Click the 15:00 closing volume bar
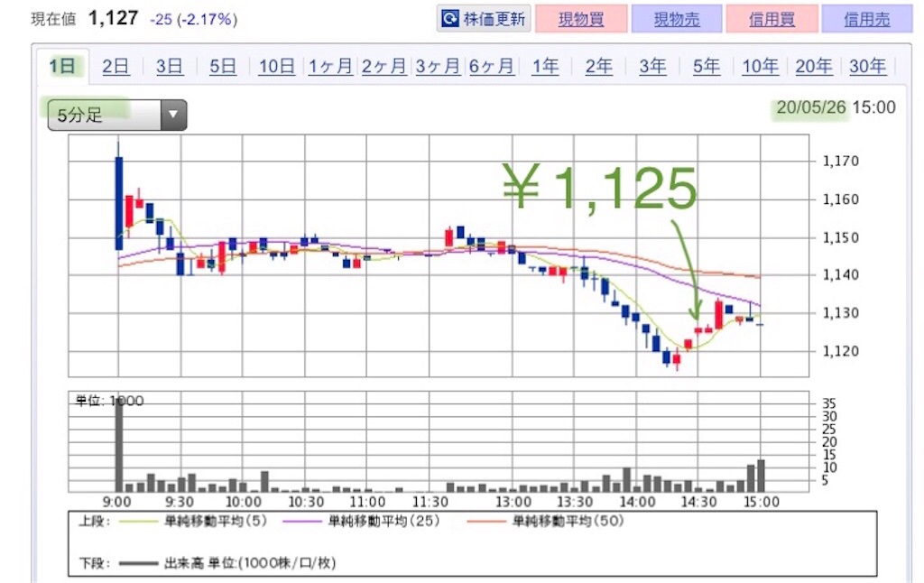Image resolution: width=924 pixels, height=583 pixels. point(761,476)
